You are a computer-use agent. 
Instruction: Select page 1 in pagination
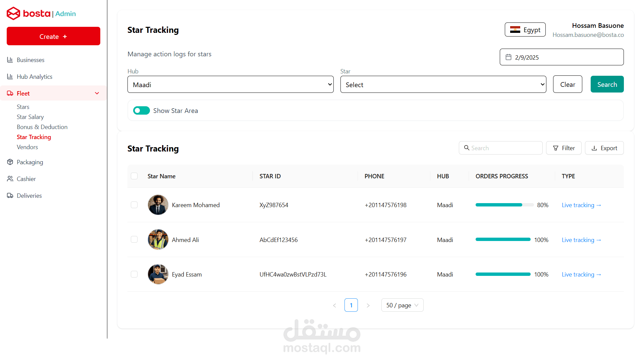pyautogui.click(x=351, y=305)
